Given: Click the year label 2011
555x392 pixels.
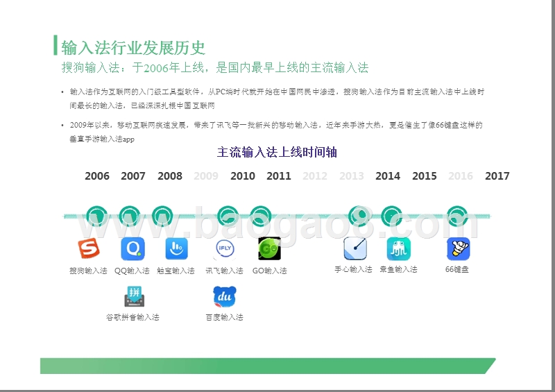Looking at the screenshot, I should [x=279, y=176].
